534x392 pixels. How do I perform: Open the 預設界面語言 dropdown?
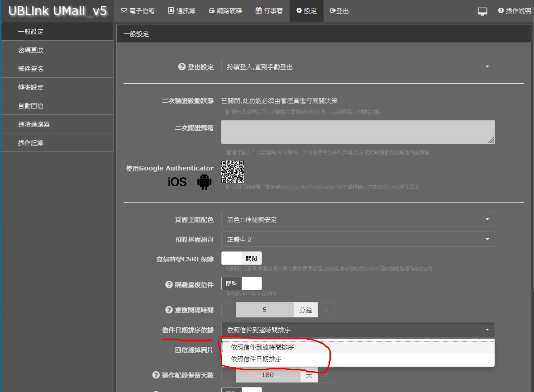point(358,240)
